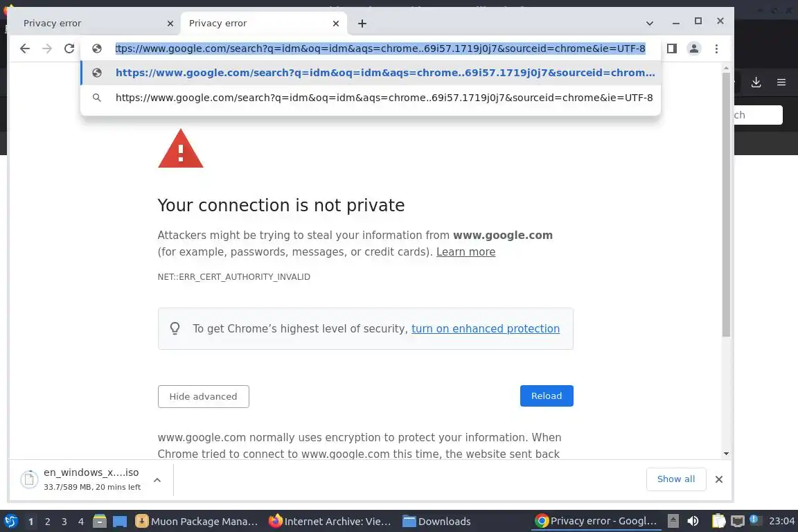
Task: Click the browser back arrow
Action: pos(25,48)
